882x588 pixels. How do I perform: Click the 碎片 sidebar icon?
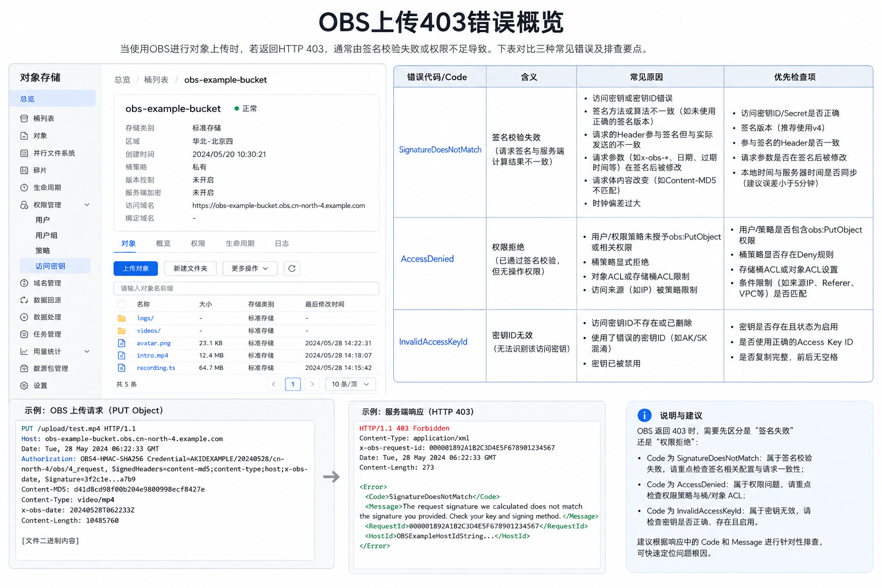[24, 171]
